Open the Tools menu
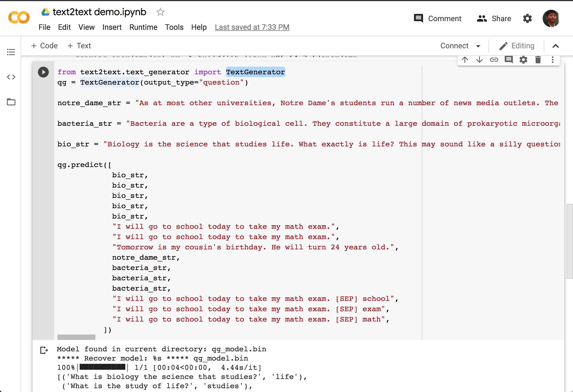The image size is (573, 392). [x=174, y=27]
